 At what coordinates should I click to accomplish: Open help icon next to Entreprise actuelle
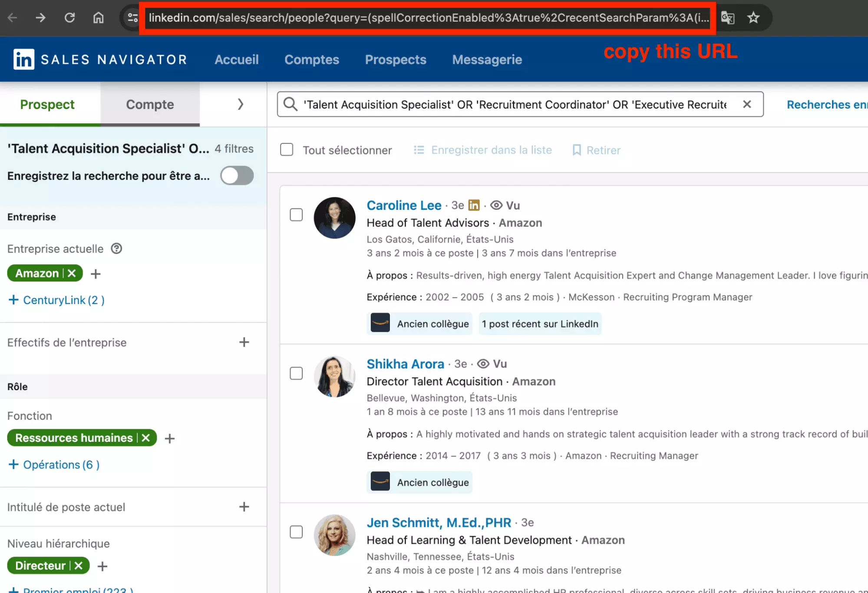pyautogui.click(x=116, y=248)
